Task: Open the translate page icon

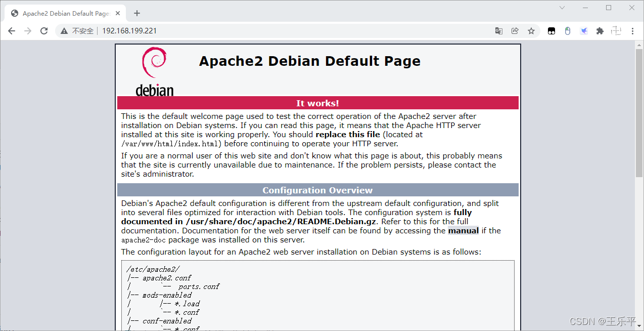Action: [499, 31]
